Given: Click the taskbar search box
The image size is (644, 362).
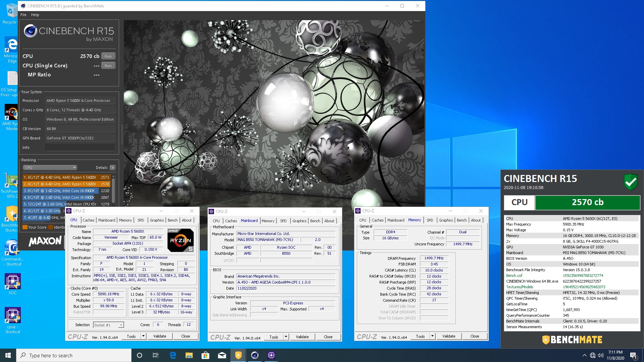Looking at the screenshot, I should point(74,355).
